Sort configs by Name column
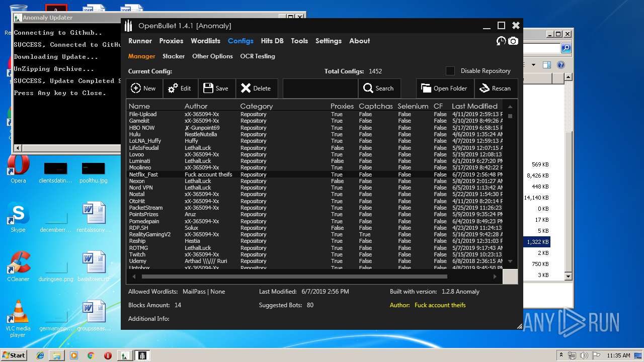Viewport: 644px width, 362px height. (139, 106)
